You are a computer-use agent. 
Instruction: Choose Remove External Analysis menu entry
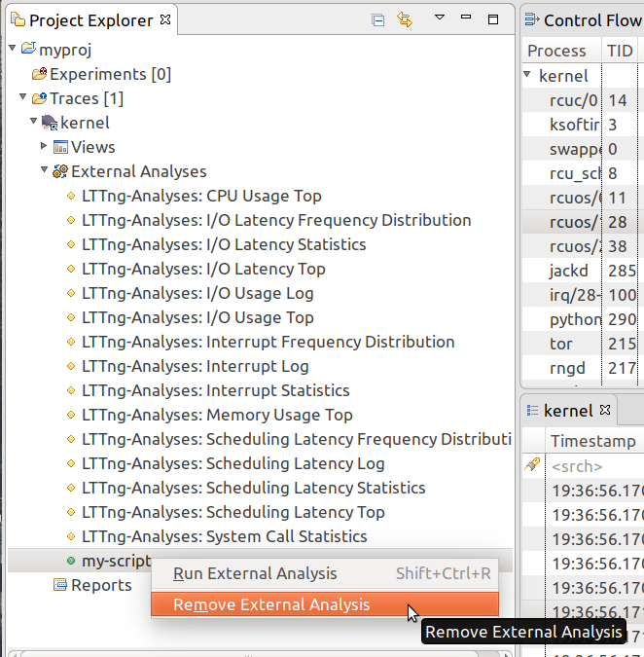271,604
